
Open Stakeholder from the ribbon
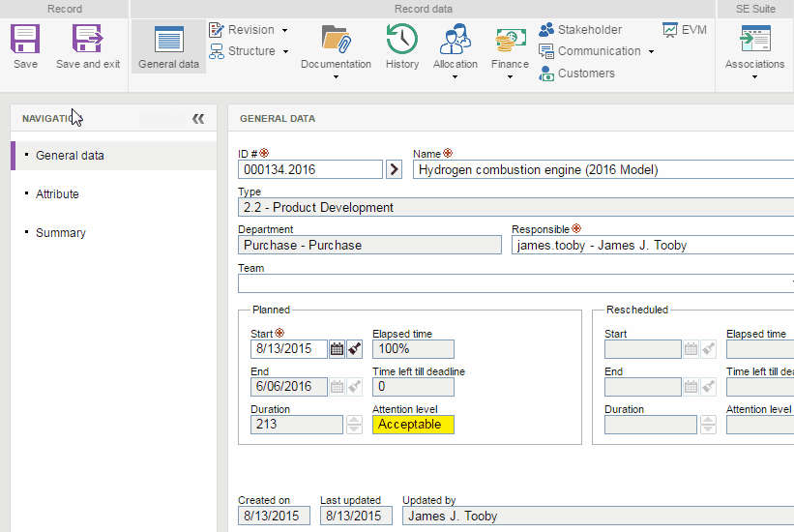coord(580,30)
